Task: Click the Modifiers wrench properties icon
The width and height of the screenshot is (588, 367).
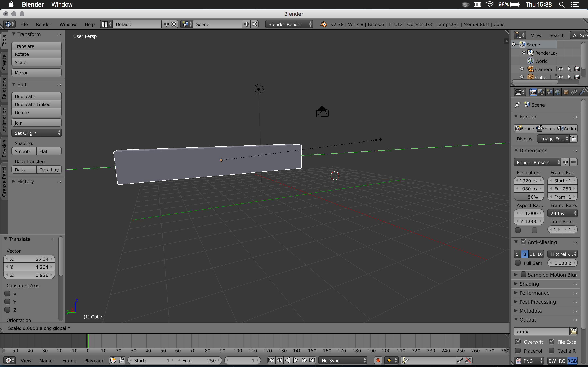Action: click(582, 92)
